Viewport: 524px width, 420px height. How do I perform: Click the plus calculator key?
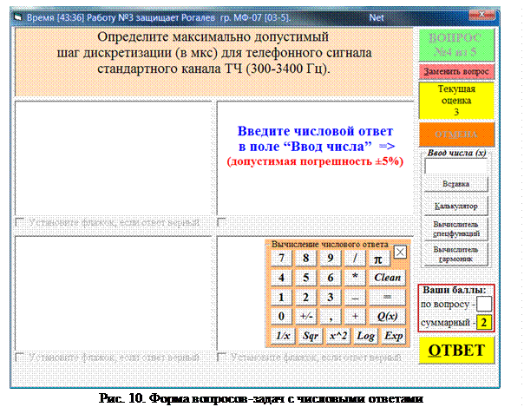(355, 316)
